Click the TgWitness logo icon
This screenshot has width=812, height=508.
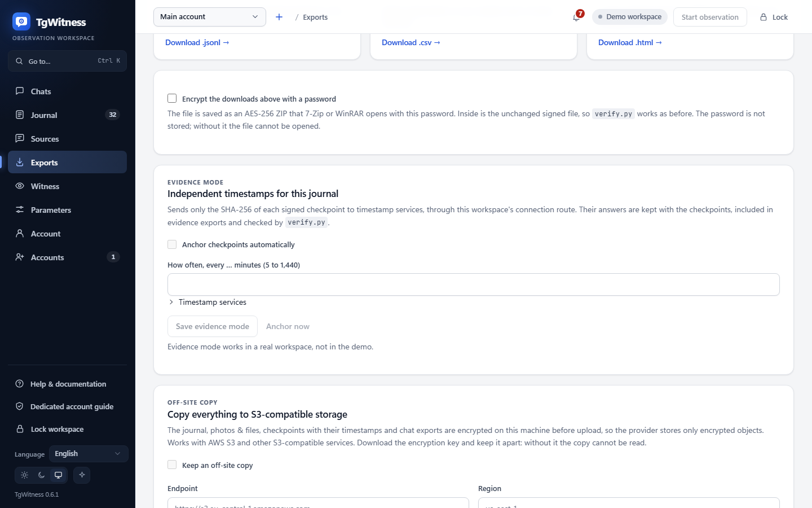[x=21, y=21]
